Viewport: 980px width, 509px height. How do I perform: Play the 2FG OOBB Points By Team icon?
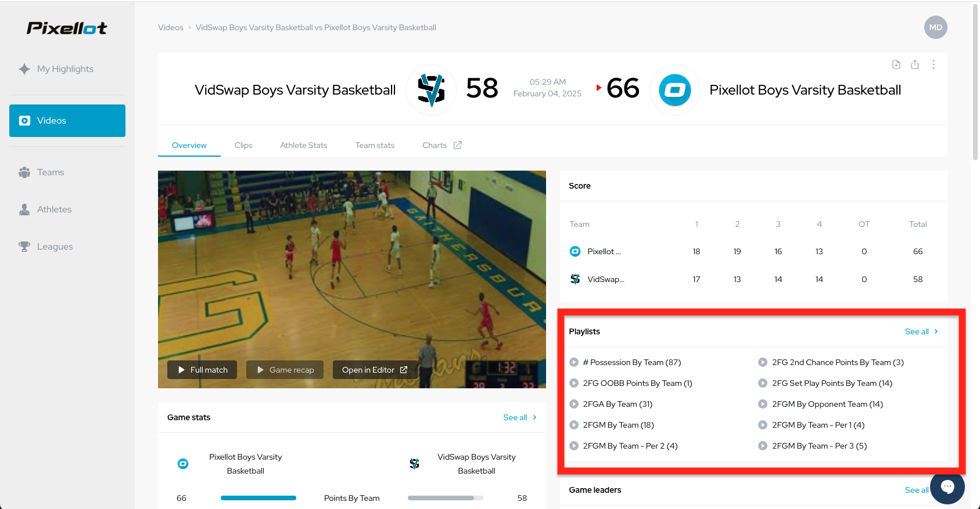574,383
